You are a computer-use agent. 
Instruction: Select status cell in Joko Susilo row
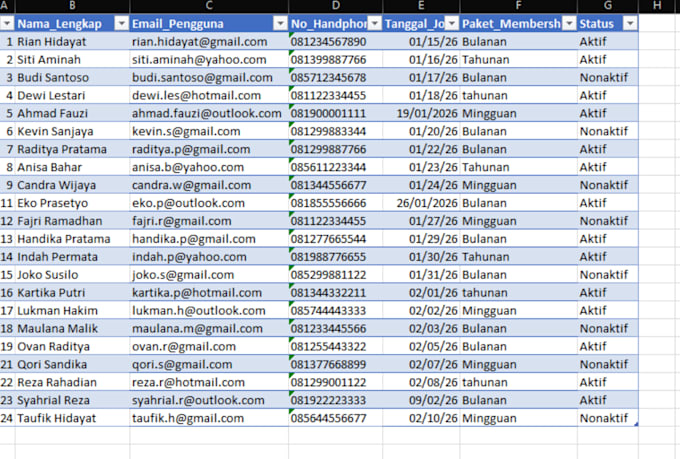[608, 275]
